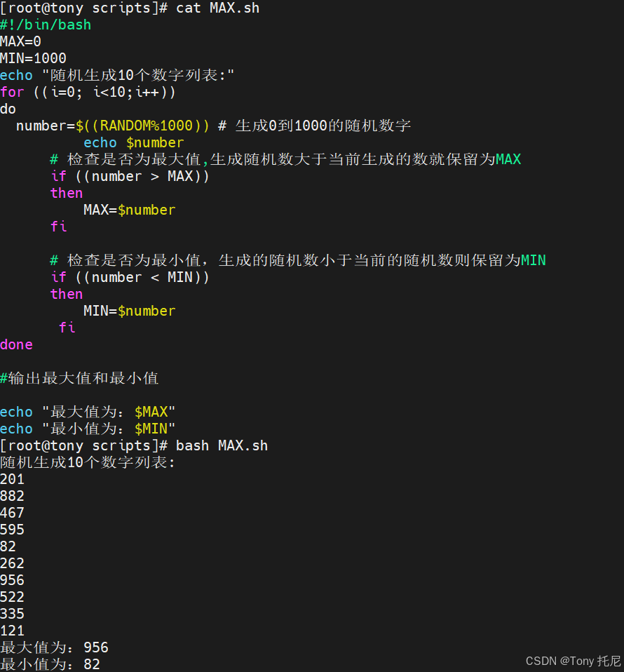Click the output number 121
Viewport: 624px width, 672px height.
[13, 631]
